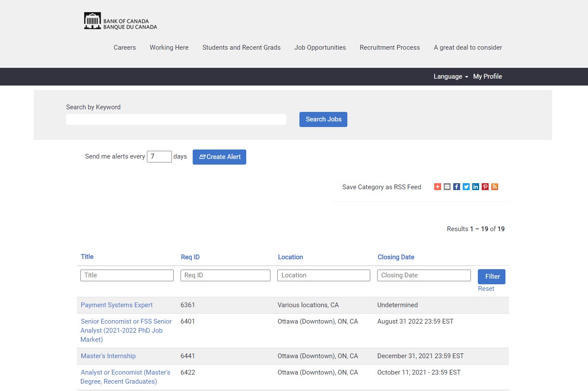The image size is (588, 391).
Task: Share on Twitter icon
Action: pyautogui.click(x=466, y=187)
